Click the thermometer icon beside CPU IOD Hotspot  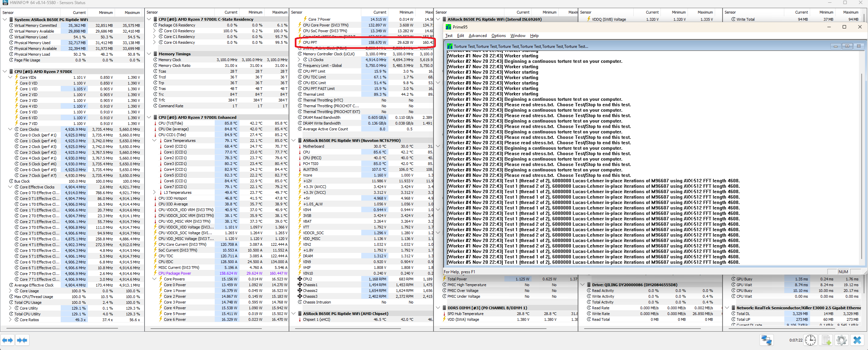point(155,198)
